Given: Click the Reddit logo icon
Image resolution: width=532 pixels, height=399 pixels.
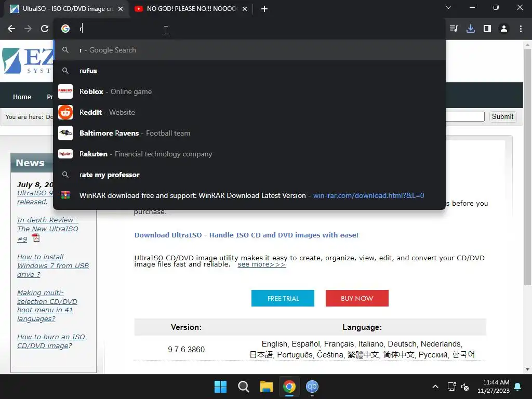Looking at the screenshot, I should click(x=65, y=112).
